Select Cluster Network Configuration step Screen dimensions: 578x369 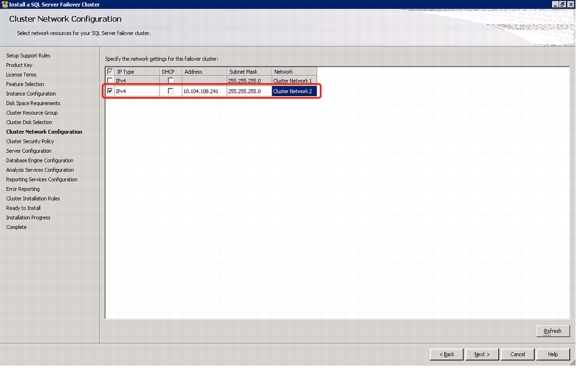coord(44,132)
